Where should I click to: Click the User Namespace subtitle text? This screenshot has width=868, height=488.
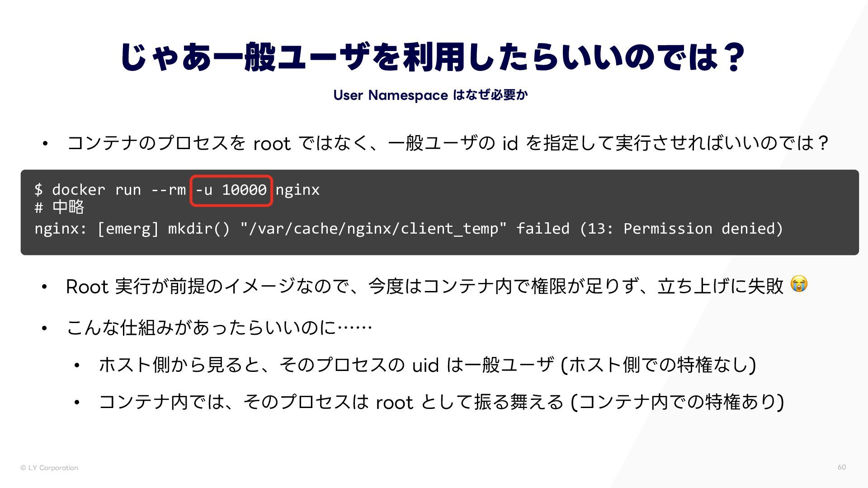tap(430, 95)
